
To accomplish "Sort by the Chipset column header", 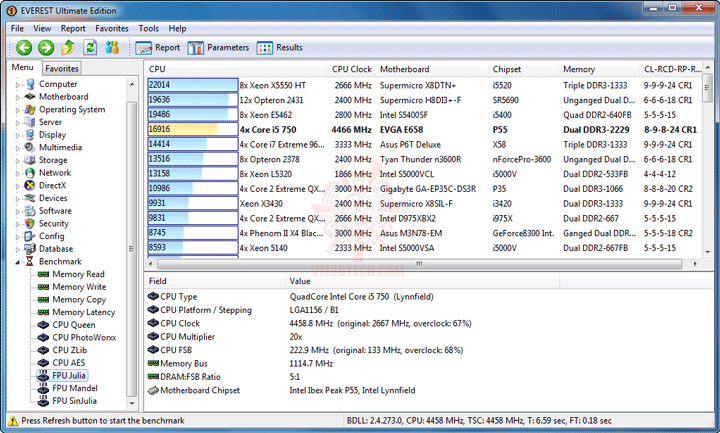I will tap(523, 69).
